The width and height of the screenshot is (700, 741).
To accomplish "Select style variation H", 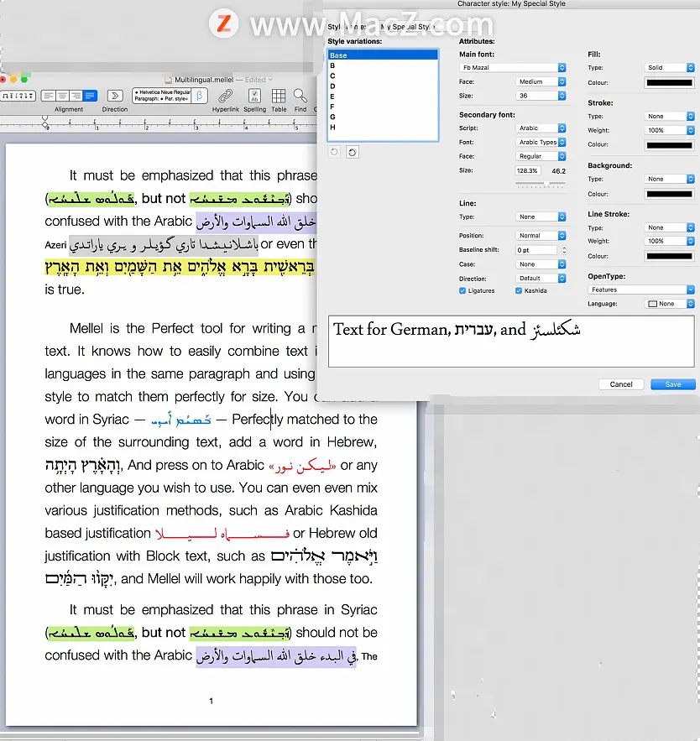I will pyautogui.click(x=383, y=127).
